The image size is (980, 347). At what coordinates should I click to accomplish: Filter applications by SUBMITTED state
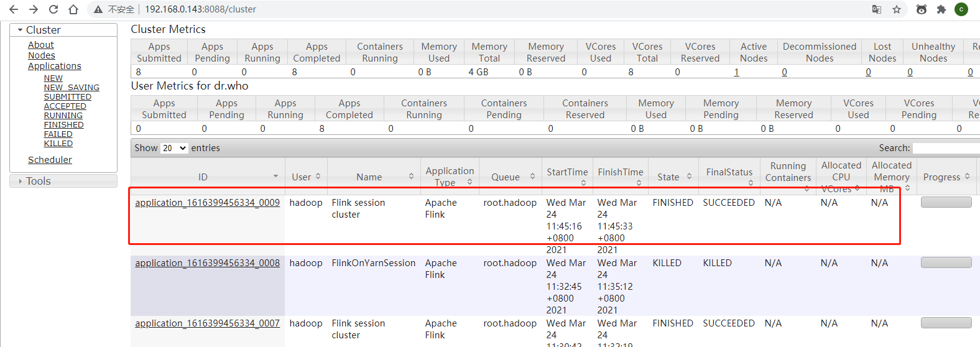pos(67,97)
